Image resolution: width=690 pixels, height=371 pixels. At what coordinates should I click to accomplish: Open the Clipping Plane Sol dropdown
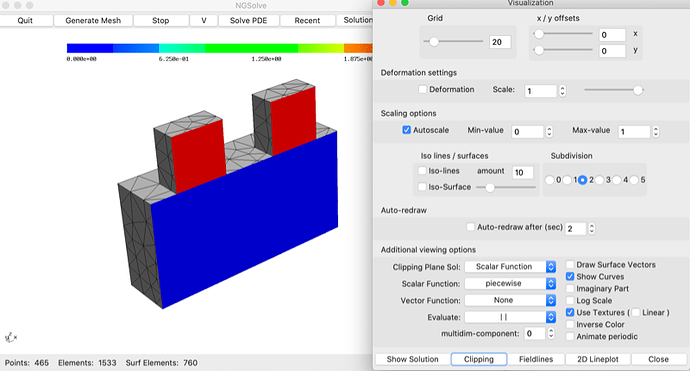(x=510, y=267)
